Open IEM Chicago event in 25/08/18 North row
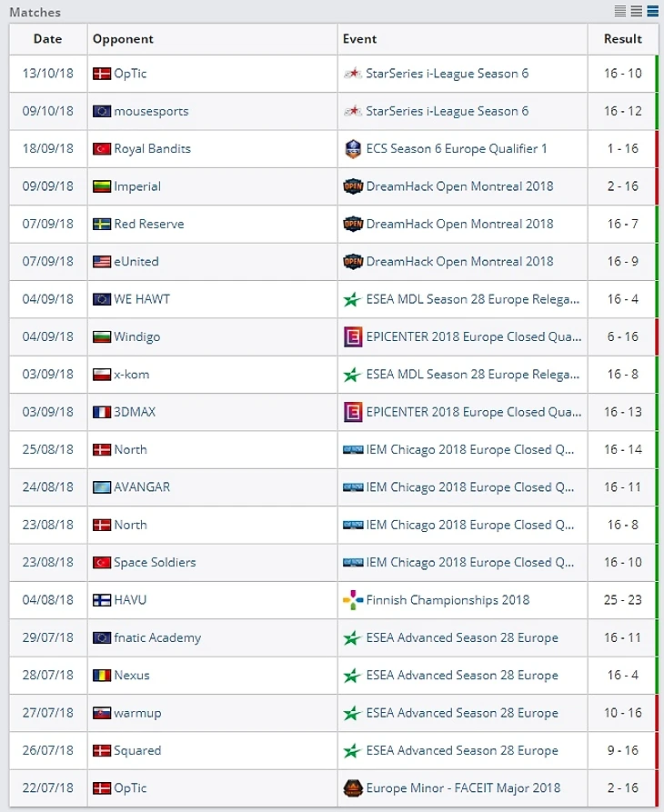This screenshot has width=664, height=812. pyautogui.click(x=469, y=449)
